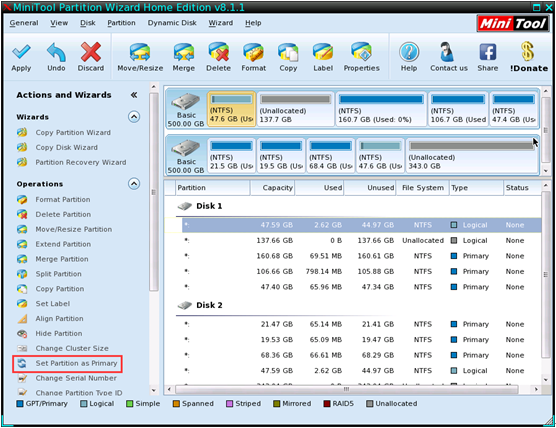This screenshot has height=428, width=556.
Task: Click the Disk 2 header in partition list
Action: (x=209, y=305)
